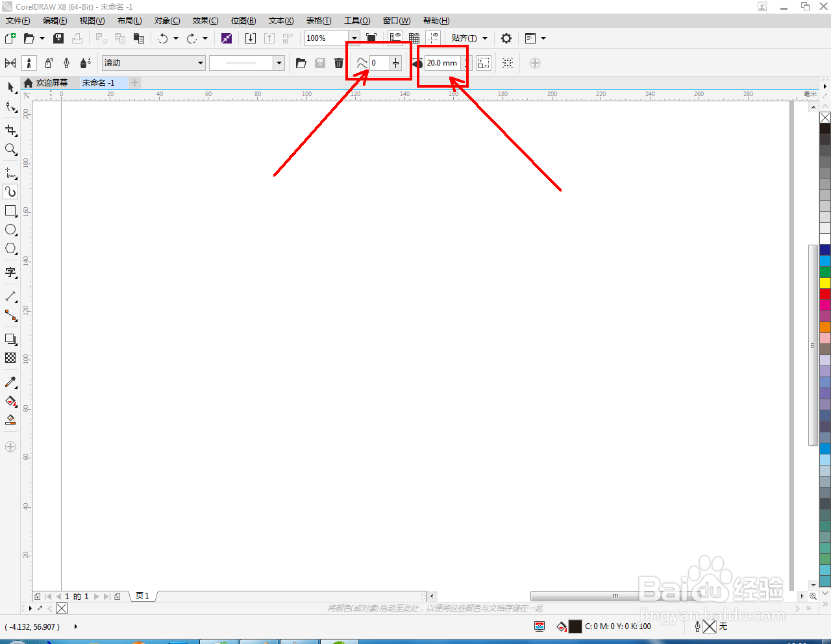This screenshot has width=831, height=644.
Task: Click the no-color X swatch atop palette
Action: 825,118
